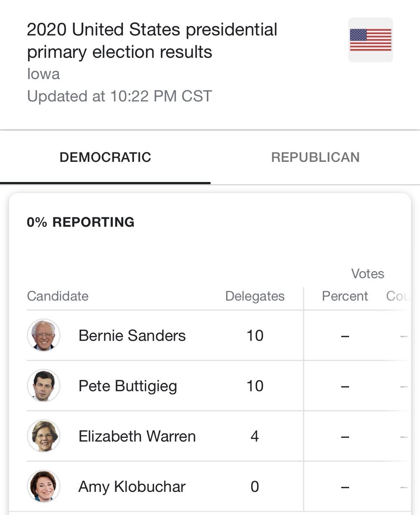Click the Iowa state subtitle
Image resolution: width=420 pixels, height=515 pixels.
click(x=43, y=74)
